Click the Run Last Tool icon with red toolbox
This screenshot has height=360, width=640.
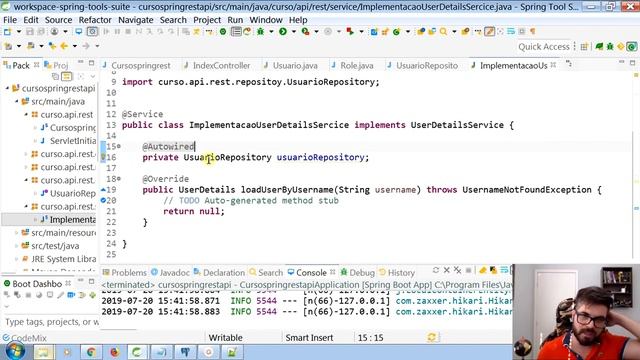305,31
